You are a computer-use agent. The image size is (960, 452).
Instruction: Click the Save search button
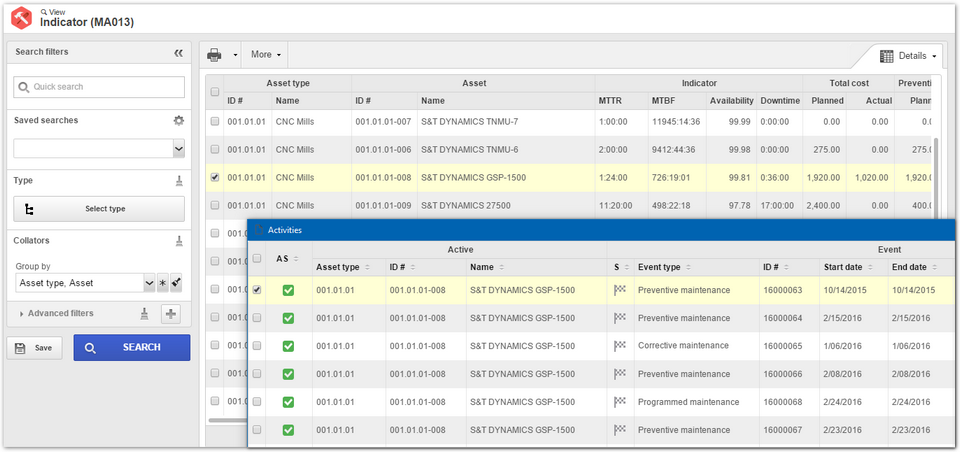tap(34, 348)
